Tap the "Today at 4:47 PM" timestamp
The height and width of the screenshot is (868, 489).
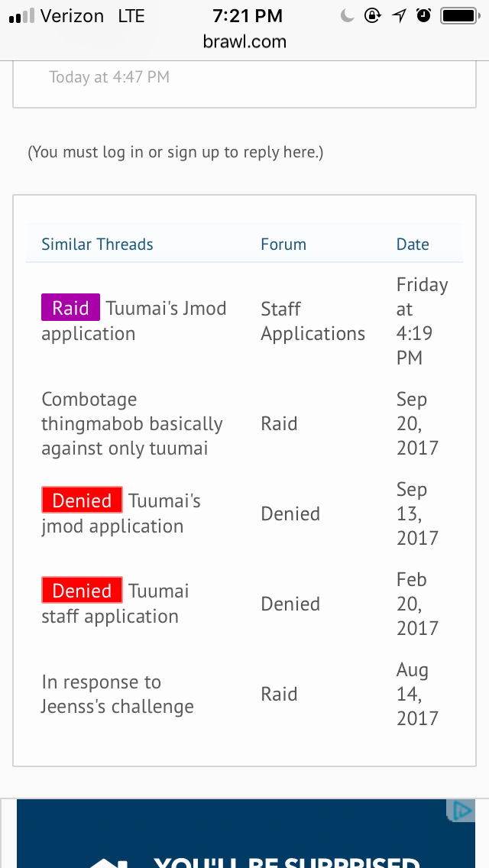pyautogui.click(x=109, y=77)
